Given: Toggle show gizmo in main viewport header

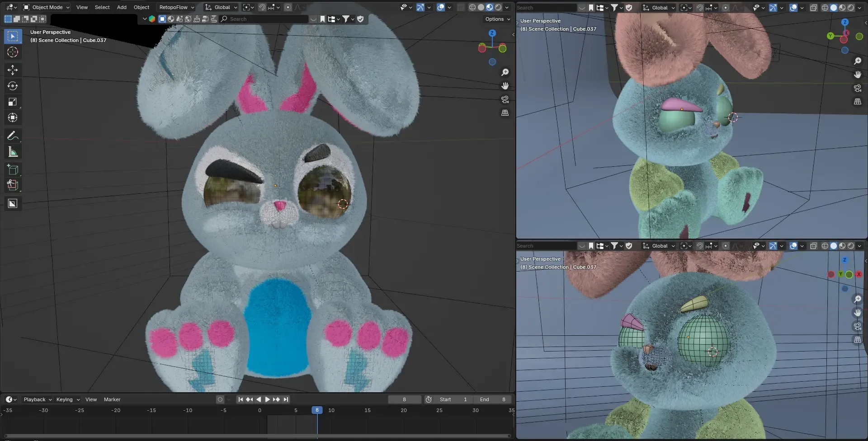Looking at the screenshot, I should [x=420, y=7].
